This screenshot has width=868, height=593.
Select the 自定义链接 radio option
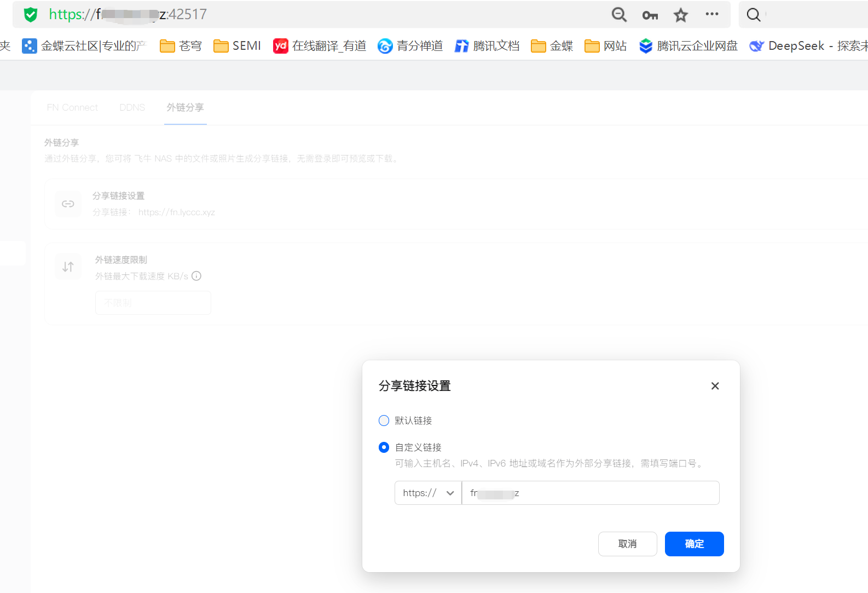pyautogui.click(x=384, y=447)
